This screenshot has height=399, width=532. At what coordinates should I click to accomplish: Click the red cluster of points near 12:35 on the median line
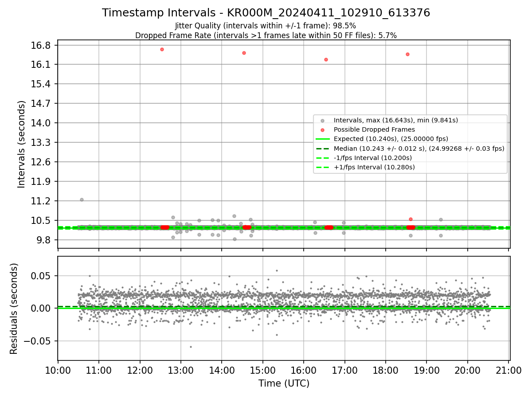pos(164,227)
